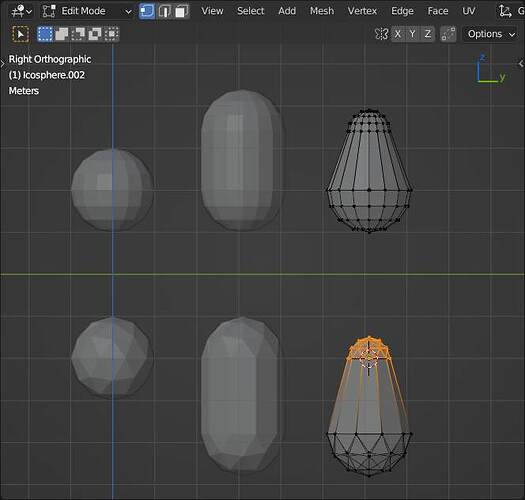Open the Edit Mode dropdown
Image resolution: width=525 pixels, height=500 pixels.
click(x=87, y=11)
